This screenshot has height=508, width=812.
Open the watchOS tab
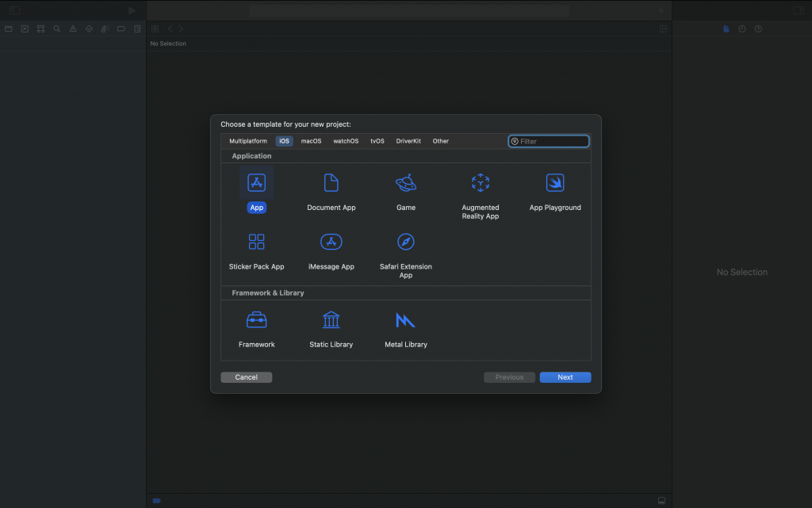click(x=346, y=141)
